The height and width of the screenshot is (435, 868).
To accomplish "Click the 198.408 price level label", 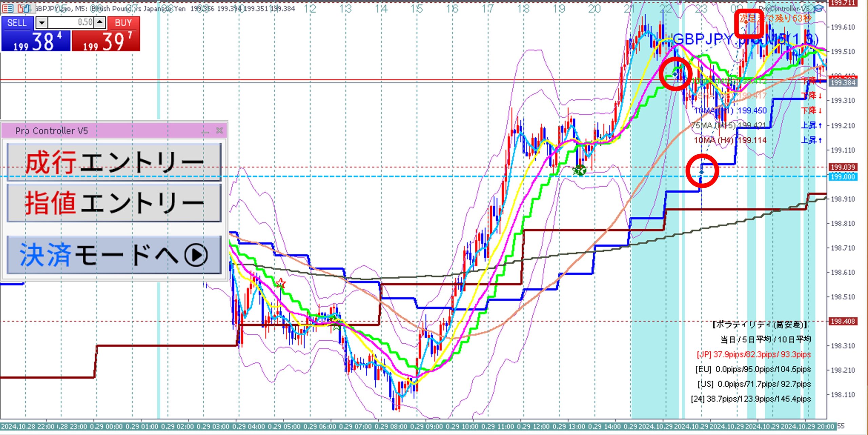I will click(843, 321).
